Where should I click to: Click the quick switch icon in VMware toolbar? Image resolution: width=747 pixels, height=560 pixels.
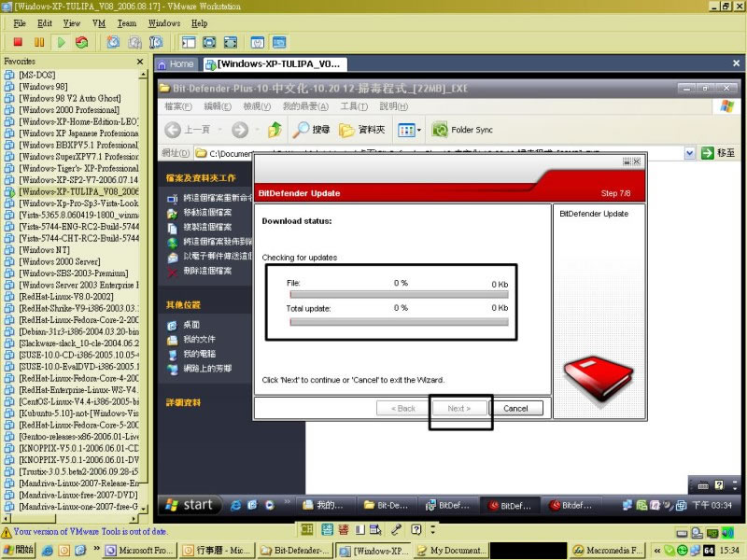(x=230, y=42)
